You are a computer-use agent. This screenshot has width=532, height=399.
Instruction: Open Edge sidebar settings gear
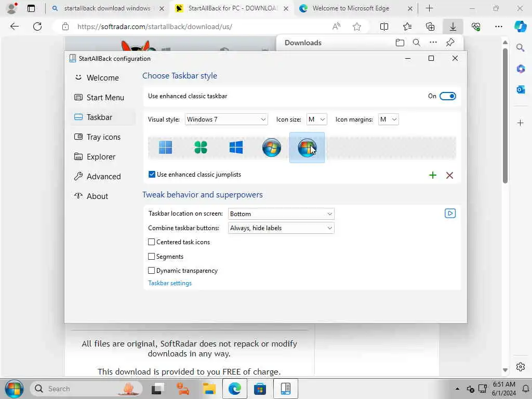[x=521, y=367]
